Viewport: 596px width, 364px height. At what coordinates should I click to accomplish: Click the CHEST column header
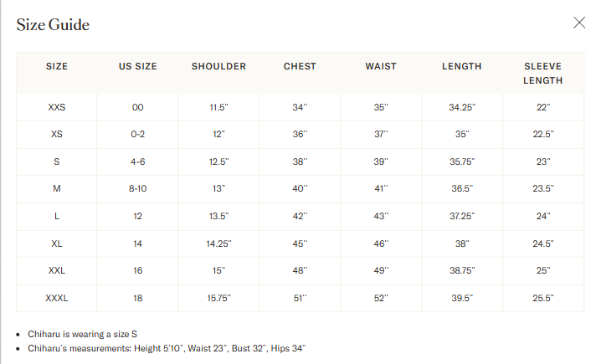[x=300, y=66]
